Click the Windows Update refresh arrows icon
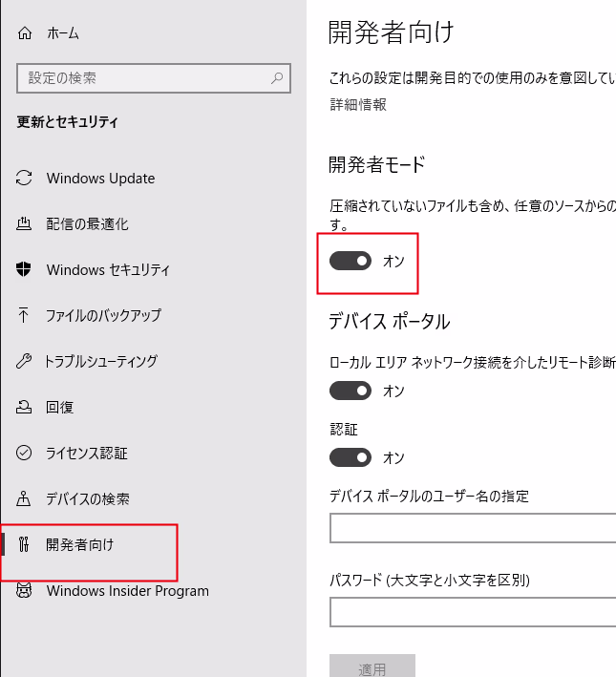The image size is (616, 677). (24, 178)
